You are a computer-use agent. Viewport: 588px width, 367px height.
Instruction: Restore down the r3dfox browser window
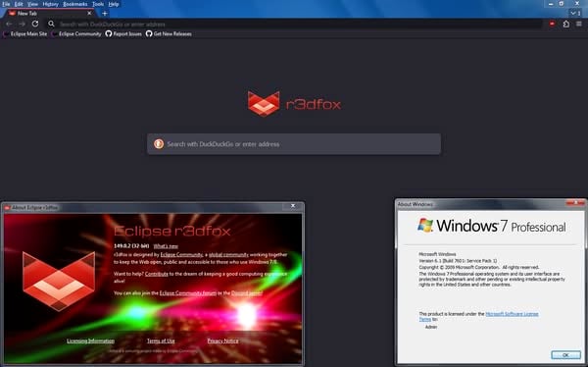click(562, 4)
